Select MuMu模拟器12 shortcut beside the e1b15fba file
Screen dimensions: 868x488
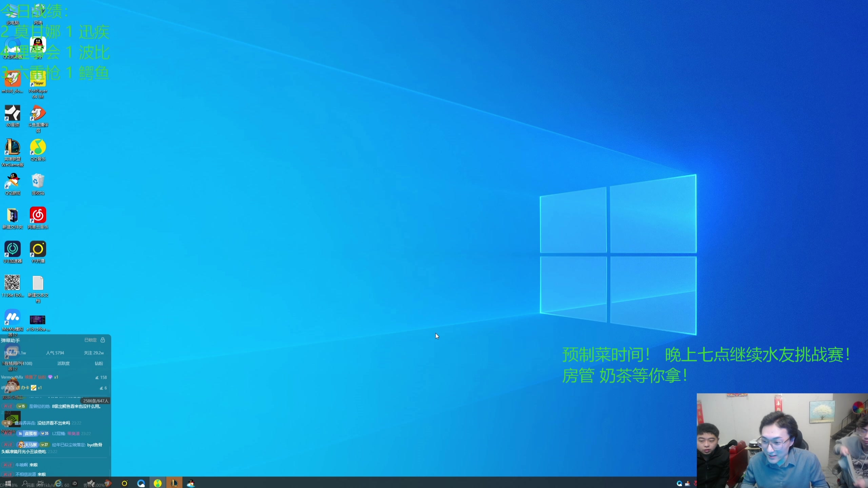tap(13, 323)
